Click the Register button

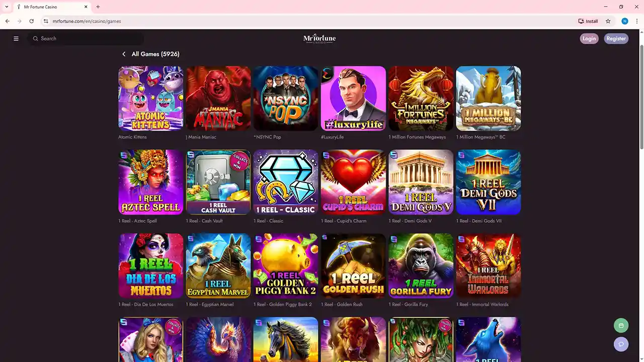tap(616, 39)
